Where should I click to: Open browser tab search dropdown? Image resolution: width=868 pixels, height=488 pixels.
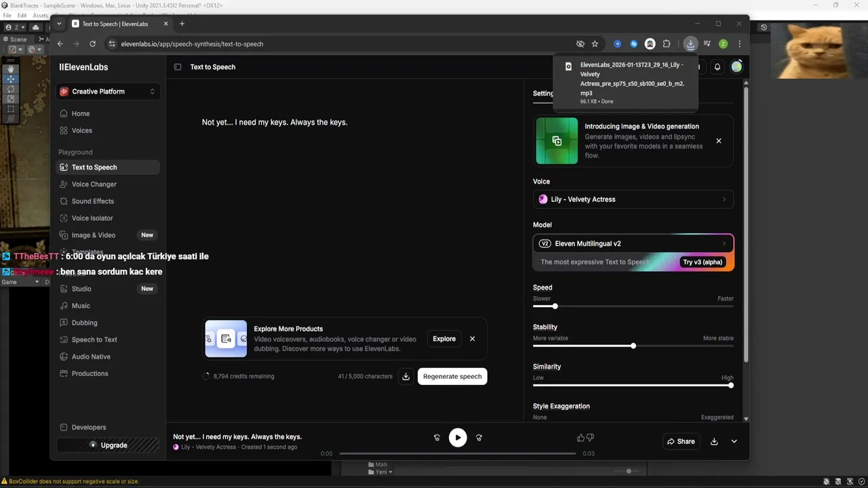click(x=59, y=24)
